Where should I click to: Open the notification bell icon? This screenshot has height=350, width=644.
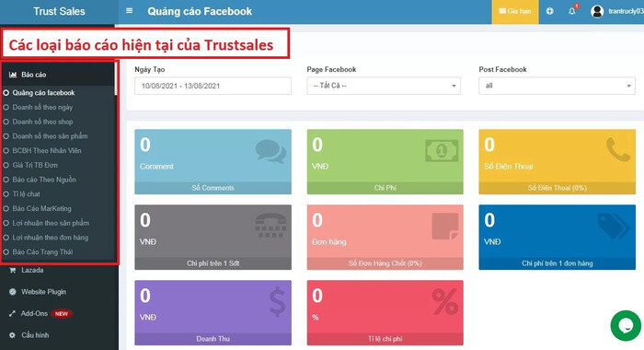click(571, 11)
